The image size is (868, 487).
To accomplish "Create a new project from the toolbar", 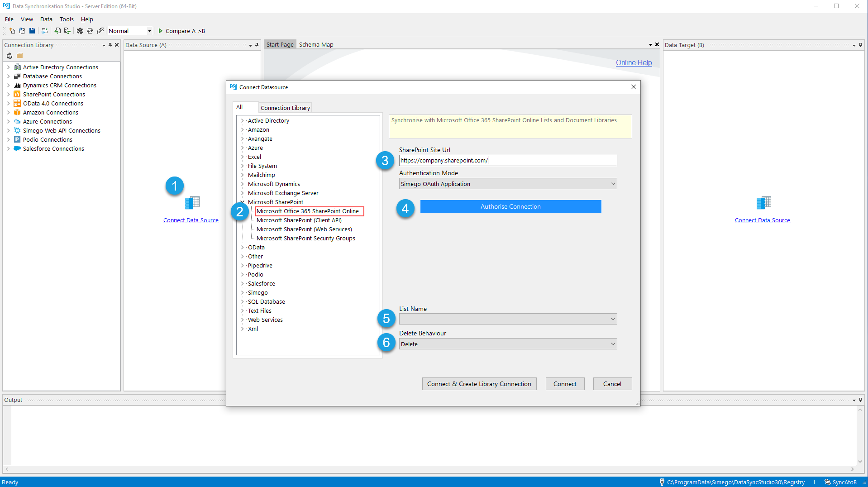I will pyautogui.click(x=12, y=31).
